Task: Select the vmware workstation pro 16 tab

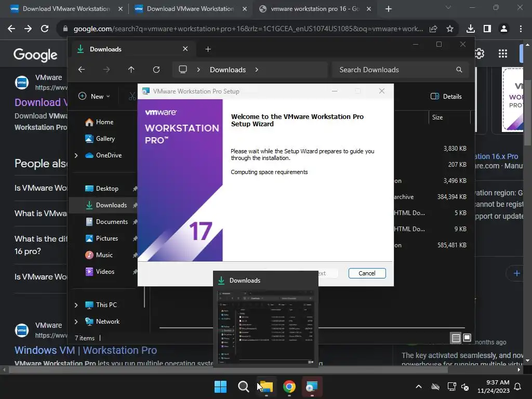Action: 315,9
